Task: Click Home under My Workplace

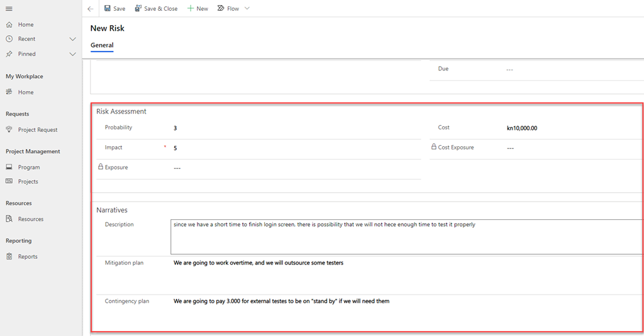Action: point(25,92)
